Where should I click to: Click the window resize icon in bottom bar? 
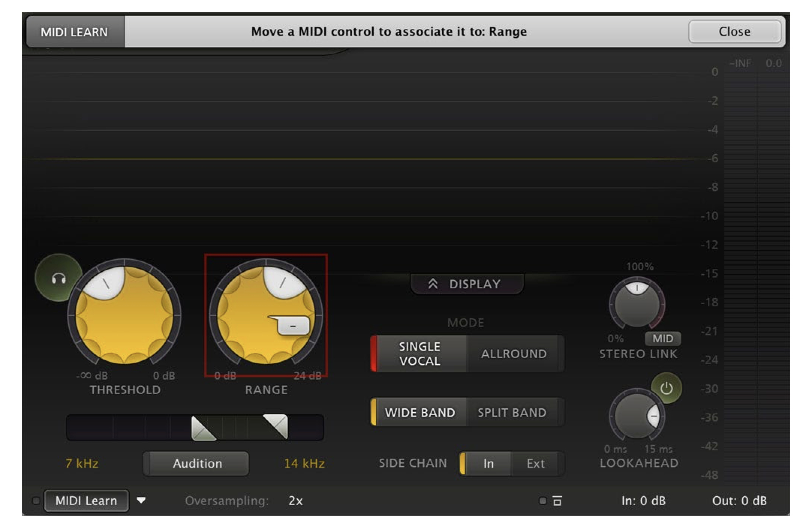coord(557,501)
